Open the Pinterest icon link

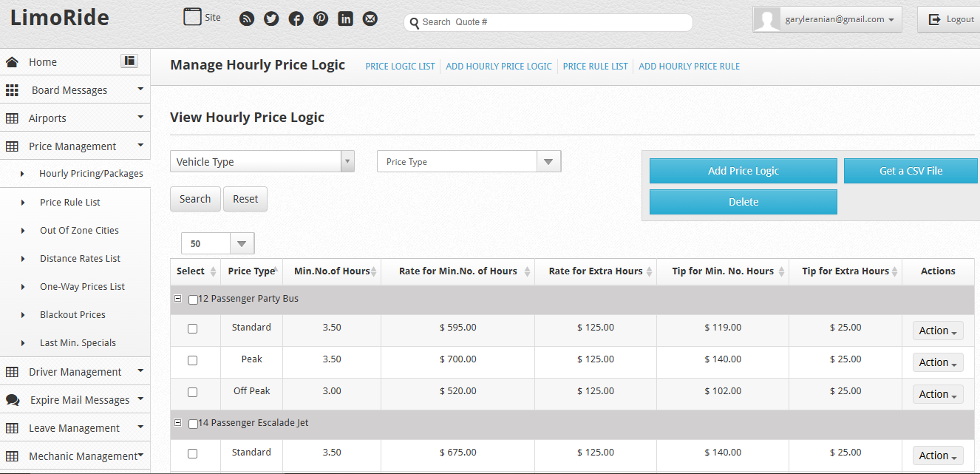[321, 19]
